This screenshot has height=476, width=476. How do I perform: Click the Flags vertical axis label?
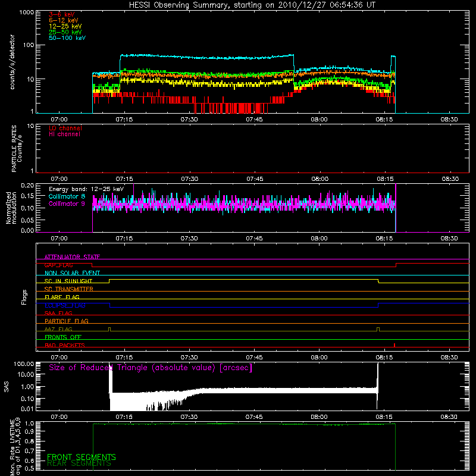[24, 297]
